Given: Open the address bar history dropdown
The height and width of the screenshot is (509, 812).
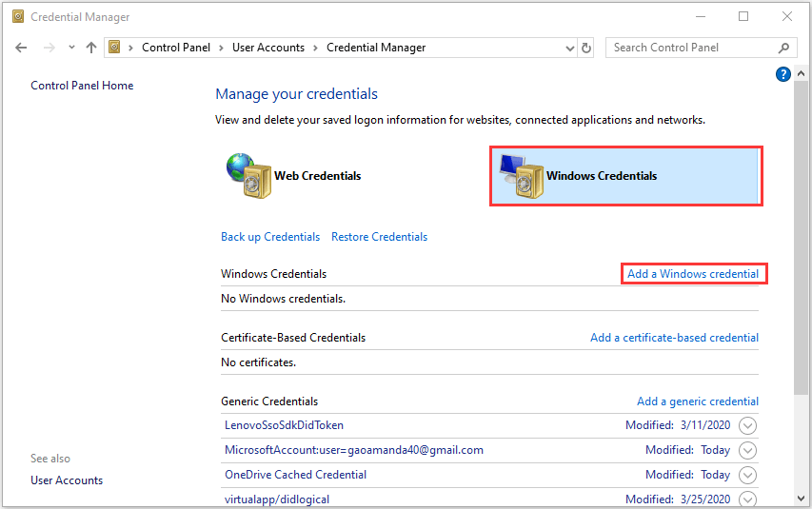Looking at the screenshot, I should (x=569, y=49).
